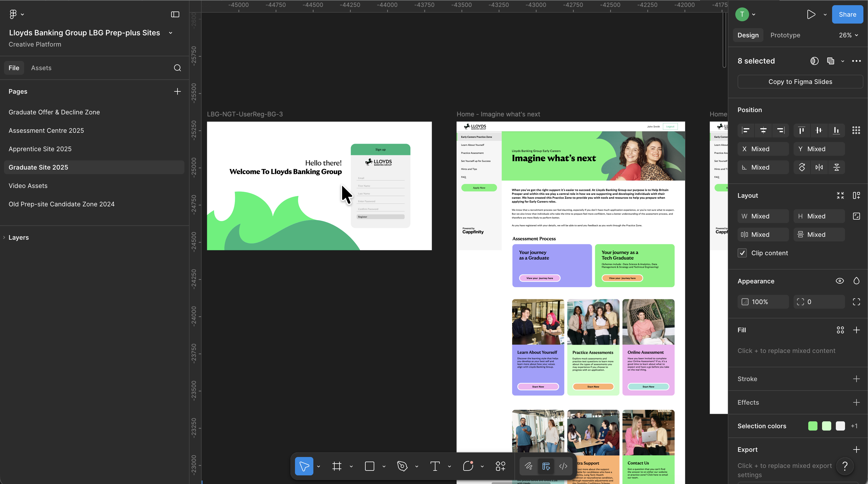Toggle layer visibility eye in Appearance
868x484 pixels.
pyautogui.click(x=840, y=281)
